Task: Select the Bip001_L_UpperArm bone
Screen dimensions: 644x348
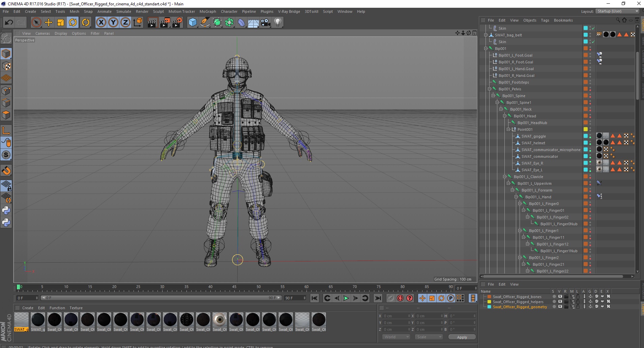Action: [x=534, y=183]
